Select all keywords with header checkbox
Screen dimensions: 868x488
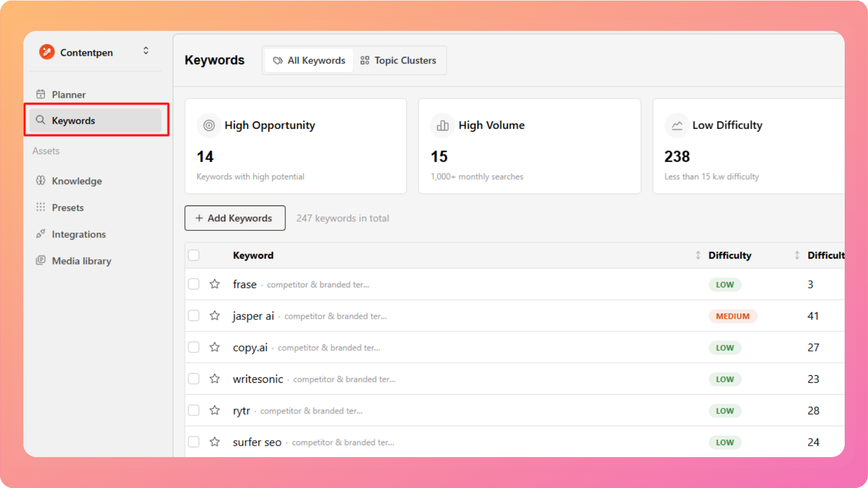click(194, 255)
